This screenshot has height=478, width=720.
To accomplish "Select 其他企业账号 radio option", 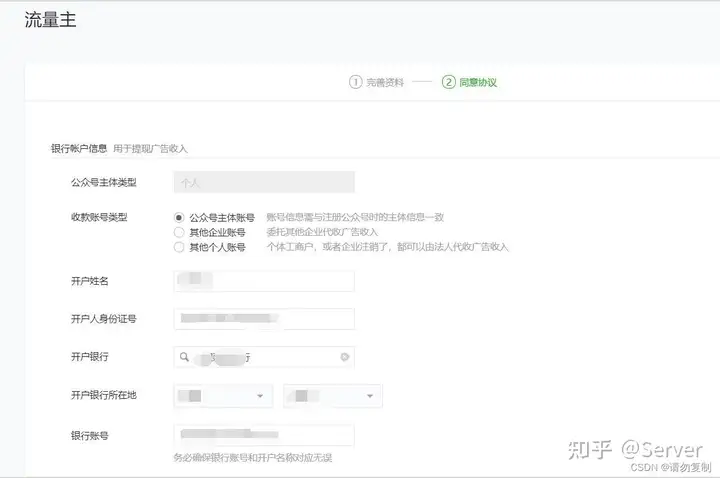I will coord(179,232).
